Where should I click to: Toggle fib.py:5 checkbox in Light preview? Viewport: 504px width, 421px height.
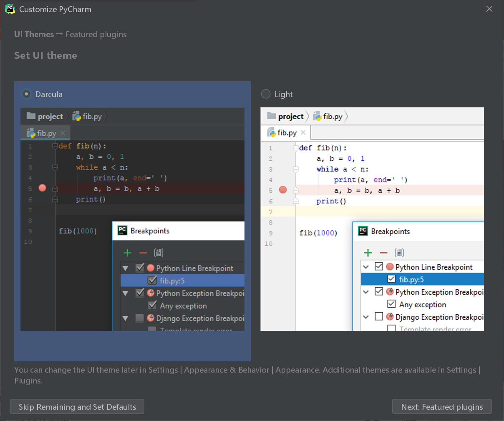click(x=391, y=279)
